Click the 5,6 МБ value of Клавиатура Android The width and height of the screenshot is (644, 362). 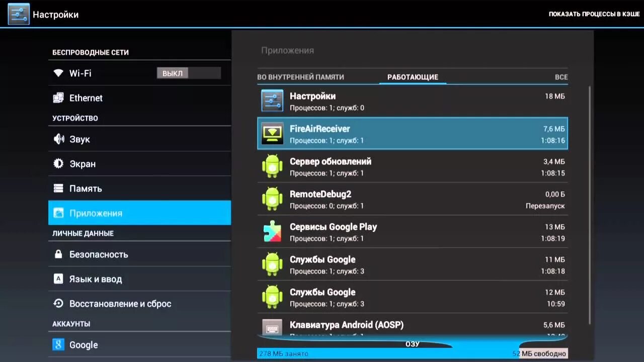(554, 325)
